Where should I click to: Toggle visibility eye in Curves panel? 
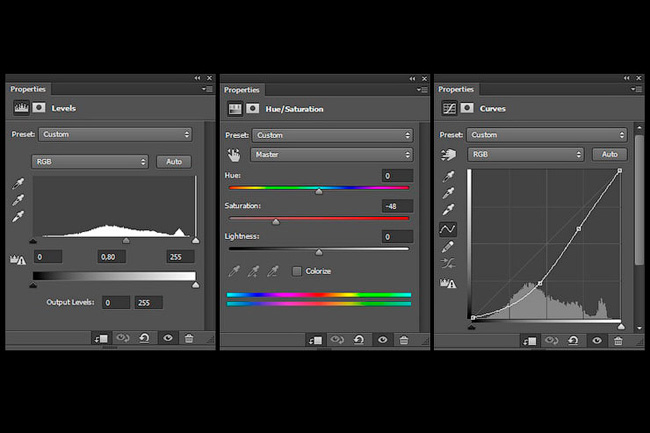[x=597, y=340]
